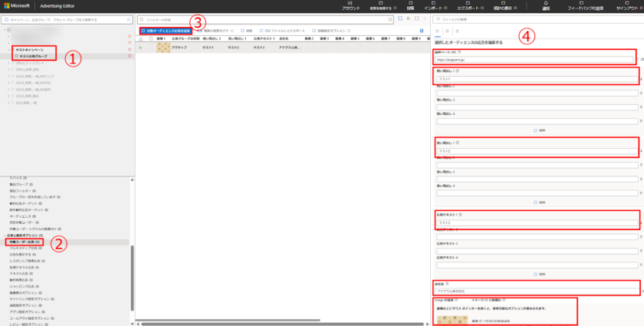Viewport: 644px width, 326px height.
Task: Click CSV ファイルにエクスポート button
Action: pyautogui.click(x=280, y=31)
